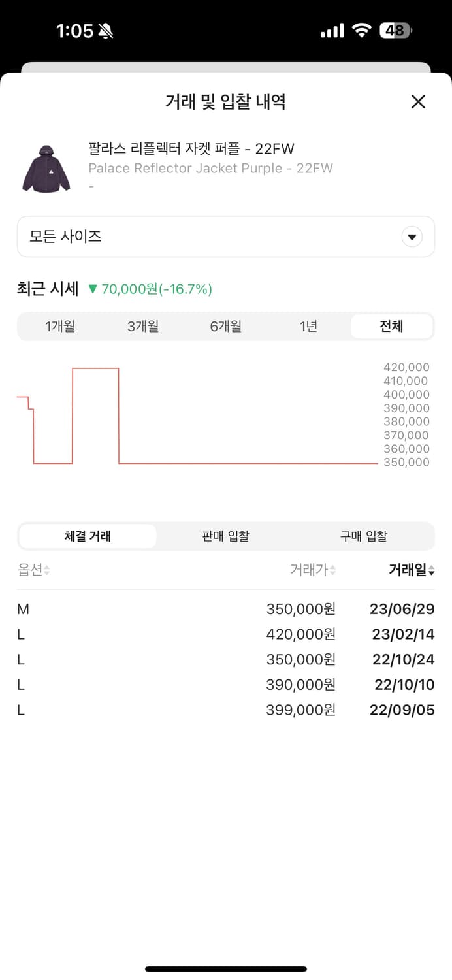
Task: Select the 1개월 chart period
Action: point(60,326)
